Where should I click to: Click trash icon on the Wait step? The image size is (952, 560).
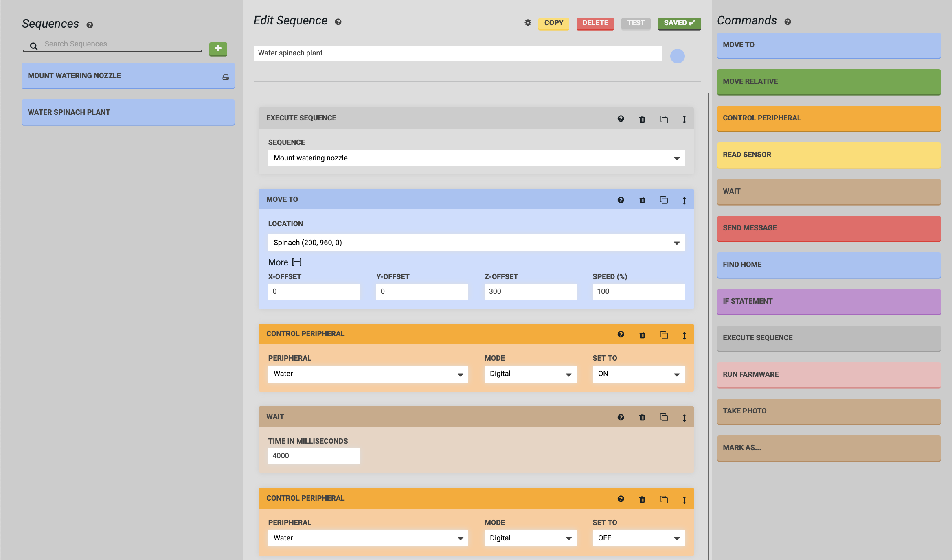pyautogui.click(x=642, y=418)
